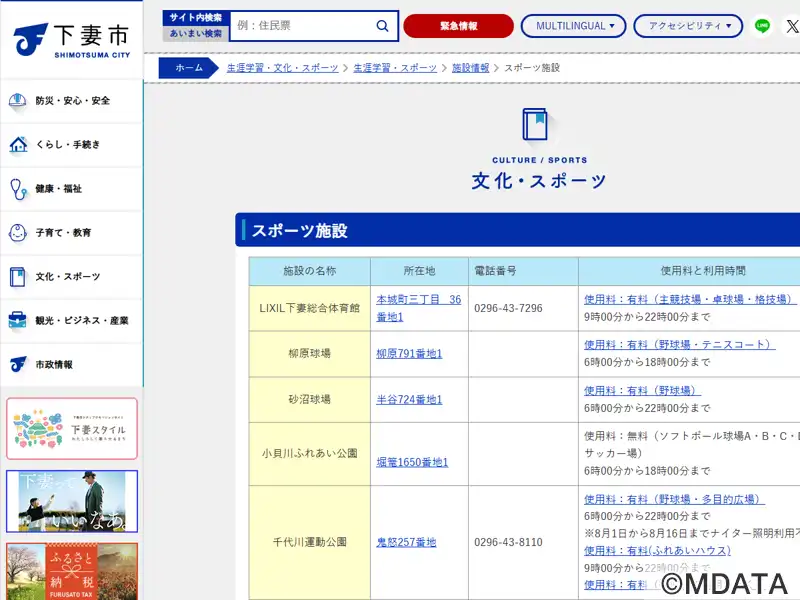
Task: Open the LINE icon link
Action: click(x=763, y=26)
